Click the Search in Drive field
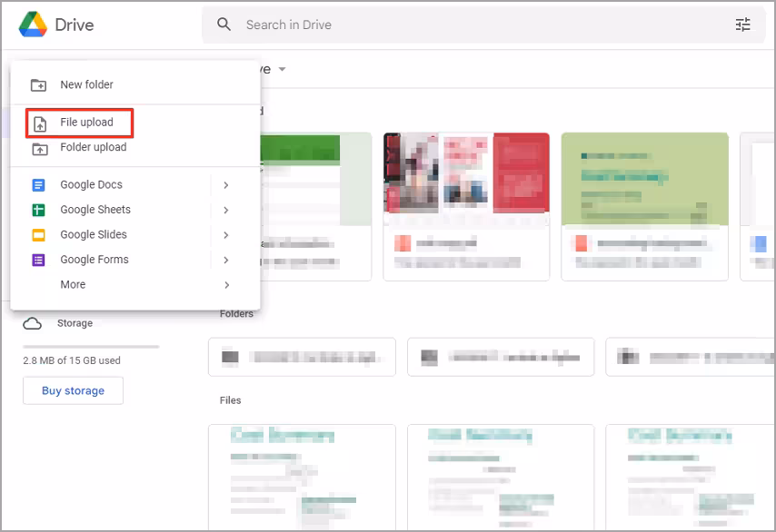Viewport: 776px width, 532px height. (x=483, y=25)
